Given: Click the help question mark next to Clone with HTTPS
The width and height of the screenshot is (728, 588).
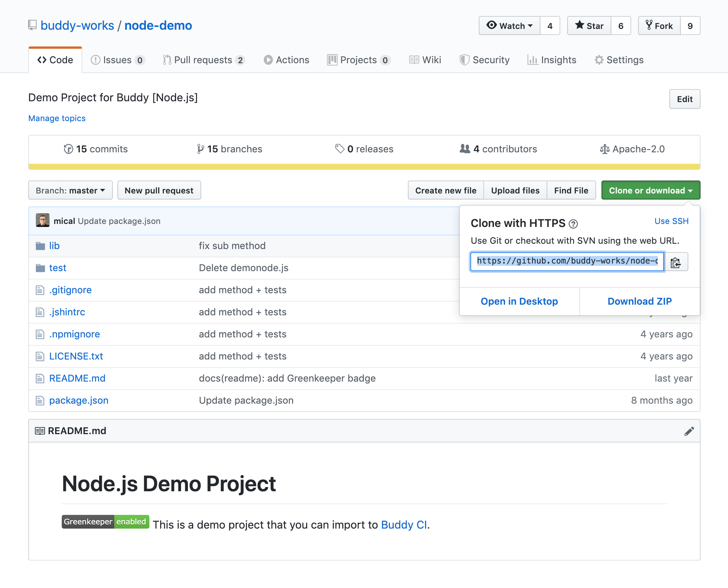Looking at the screenshot, I should point(573,224).
